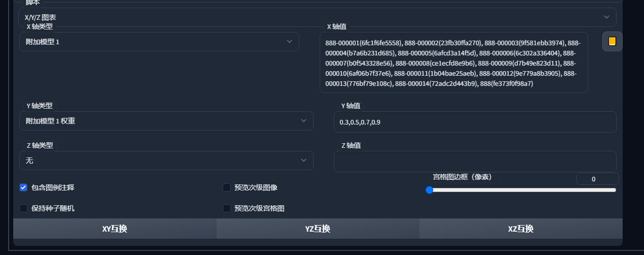644x255 pixels.
Task: Tick the 预览次级图像 checkbox
Action: click(227, 187)
